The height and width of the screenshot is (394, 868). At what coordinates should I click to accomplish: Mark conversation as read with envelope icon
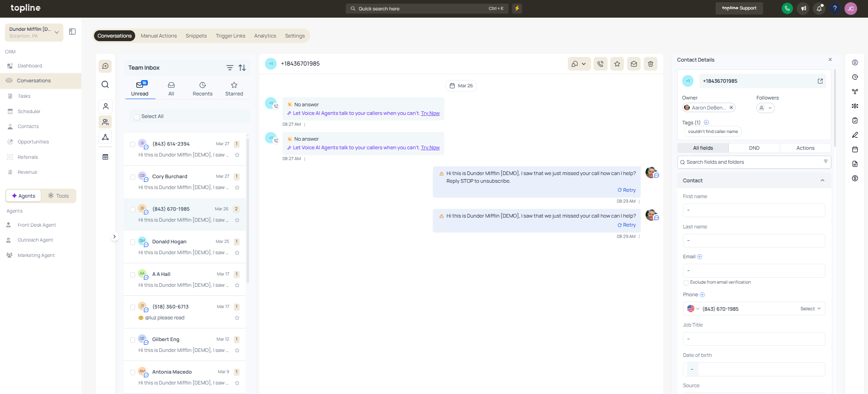point(634,64)
